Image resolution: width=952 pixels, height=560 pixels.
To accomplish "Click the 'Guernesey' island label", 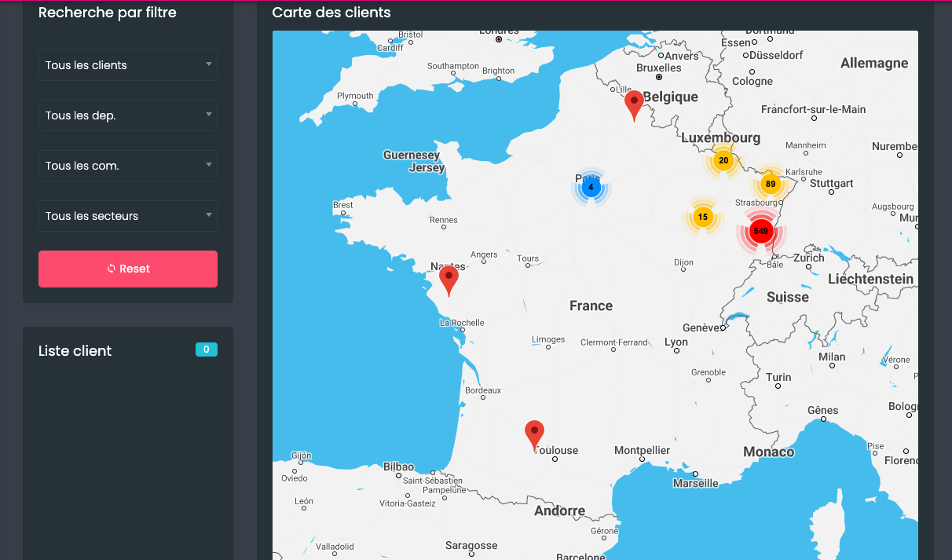I will pos(412,156).
